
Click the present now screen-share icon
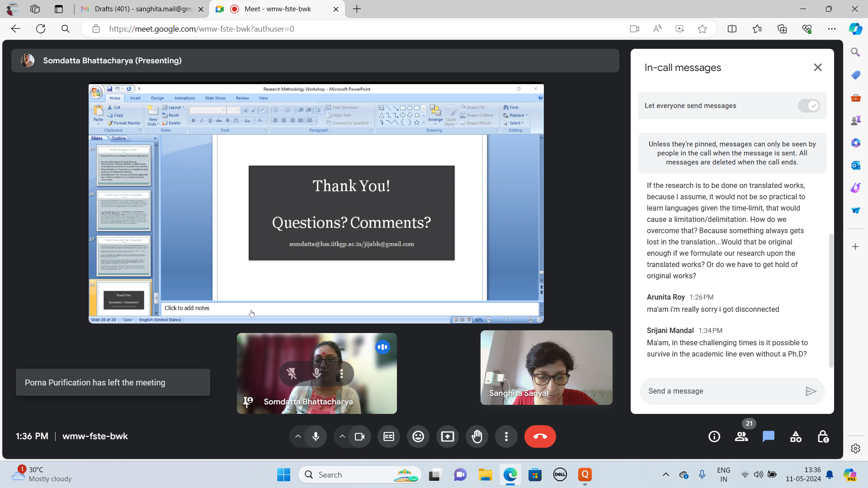pyautogui.click(x=448, y=436)
